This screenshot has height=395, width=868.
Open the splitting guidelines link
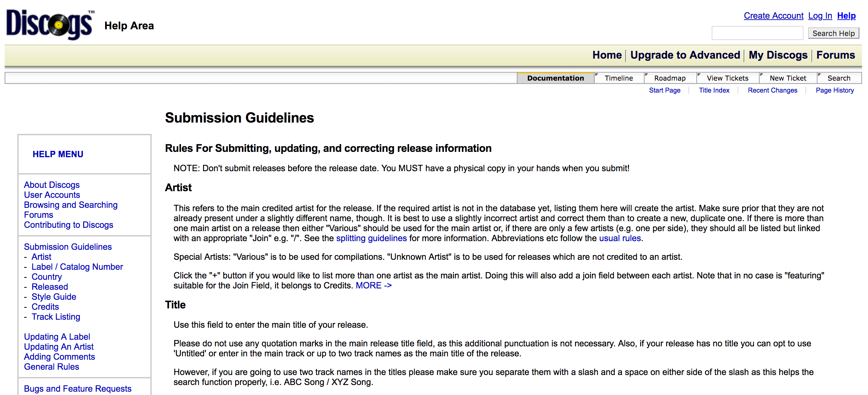(371, 238)
